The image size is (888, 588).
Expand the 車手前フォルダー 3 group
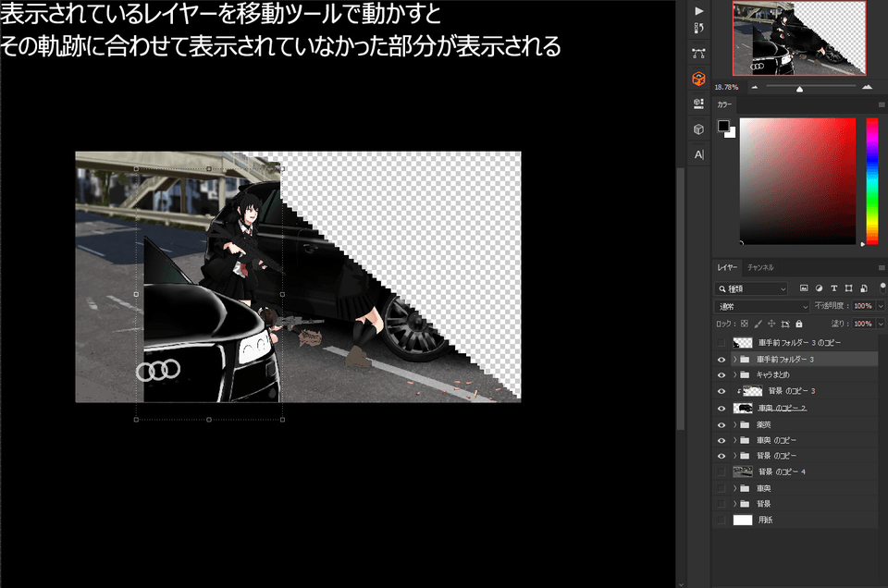(x=734, y=360)
